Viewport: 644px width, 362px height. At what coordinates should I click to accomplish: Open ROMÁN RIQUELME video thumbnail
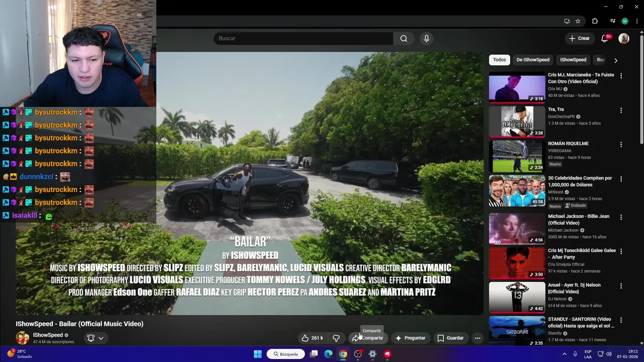coord(517,156)
